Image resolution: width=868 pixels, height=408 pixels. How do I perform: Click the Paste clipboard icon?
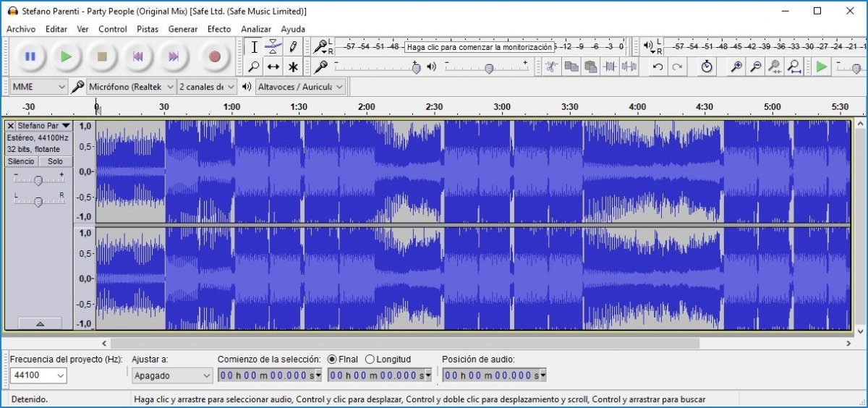(590, 67)
